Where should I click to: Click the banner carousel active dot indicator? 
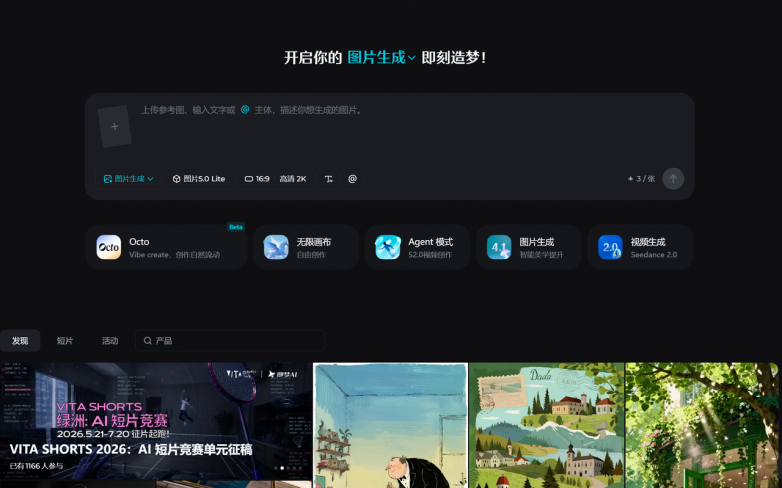point(282,468)
